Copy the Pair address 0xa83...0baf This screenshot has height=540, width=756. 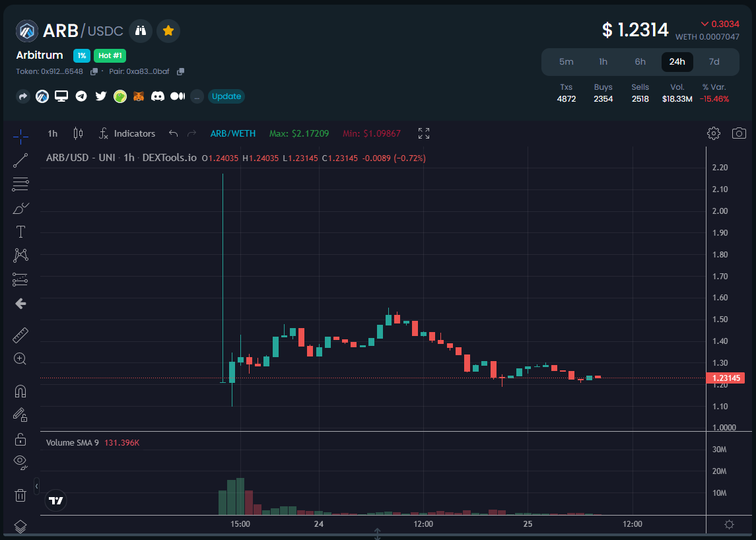[x=180, y=71]
